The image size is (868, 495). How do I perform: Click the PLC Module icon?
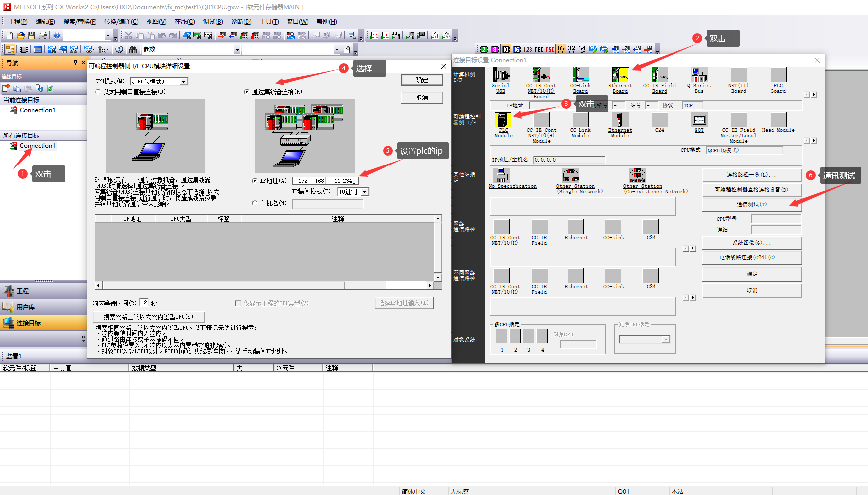click(503, 120)
